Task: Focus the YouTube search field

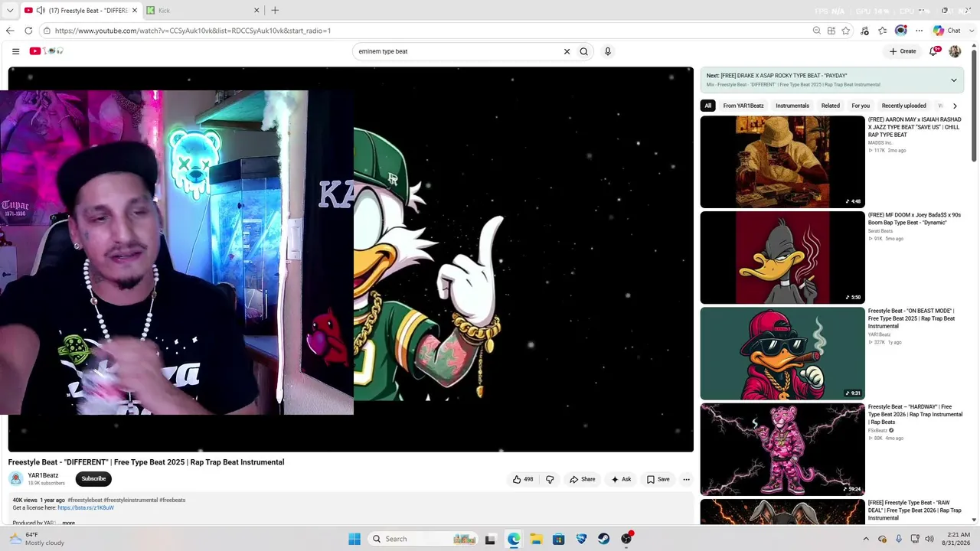Action: [x=459, y=51]
